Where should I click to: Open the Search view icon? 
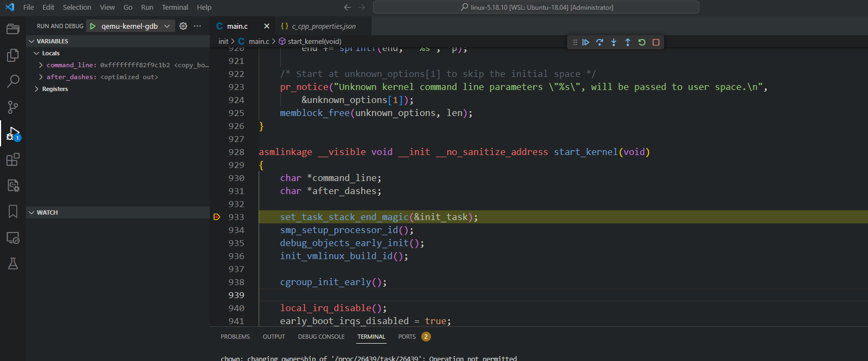(13, 81)
